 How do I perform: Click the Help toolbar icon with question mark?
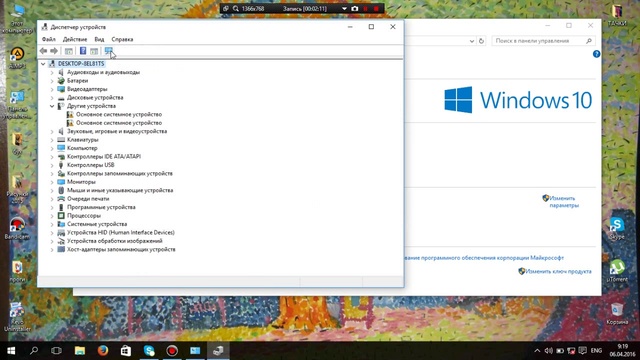(83, 51)
